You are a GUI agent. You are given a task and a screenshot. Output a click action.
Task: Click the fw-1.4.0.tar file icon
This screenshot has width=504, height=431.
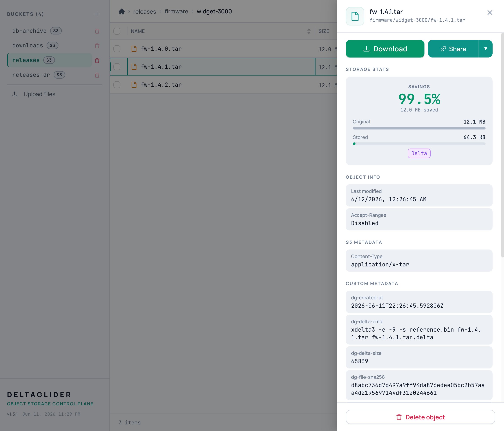[134, 49]
